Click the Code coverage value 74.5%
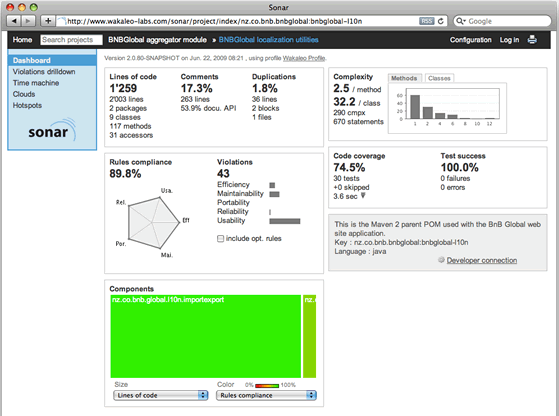 [349, 167]
